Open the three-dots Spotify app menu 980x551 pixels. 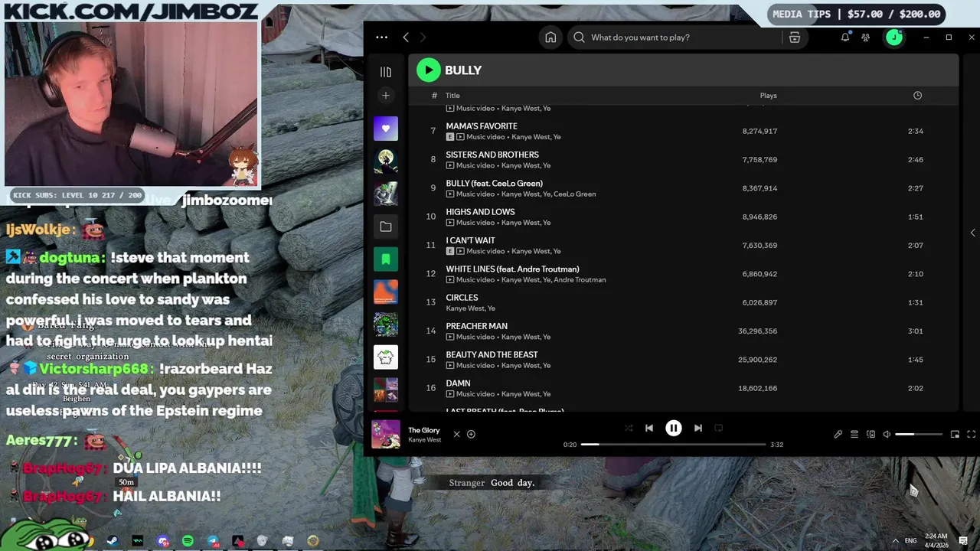381,37
